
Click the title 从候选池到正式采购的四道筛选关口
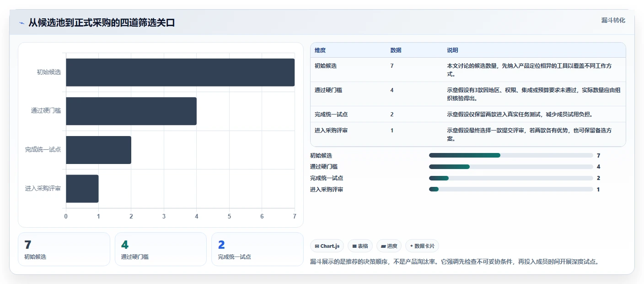click(102, 23)
